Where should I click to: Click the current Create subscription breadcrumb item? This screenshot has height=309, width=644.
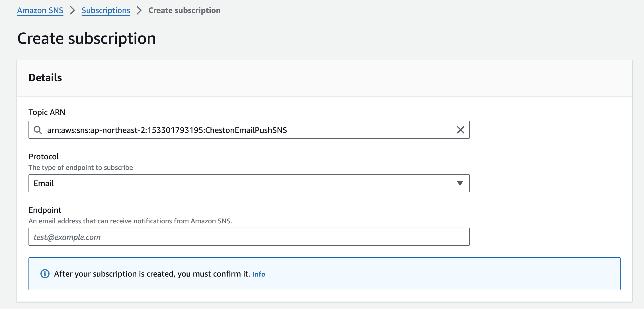[184, 11]
